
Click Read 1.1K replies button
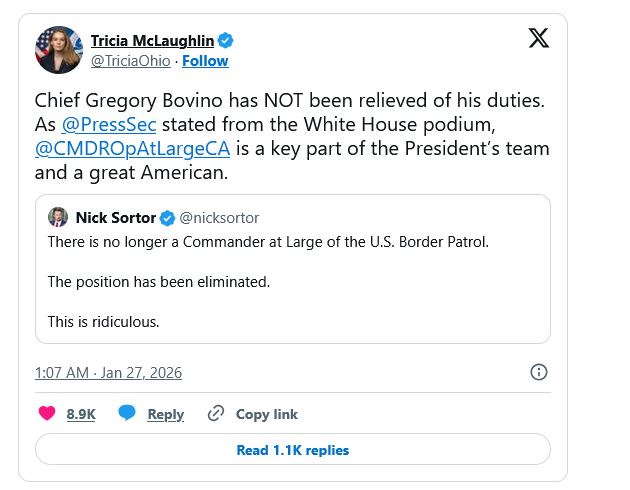[x=292, y=450]
